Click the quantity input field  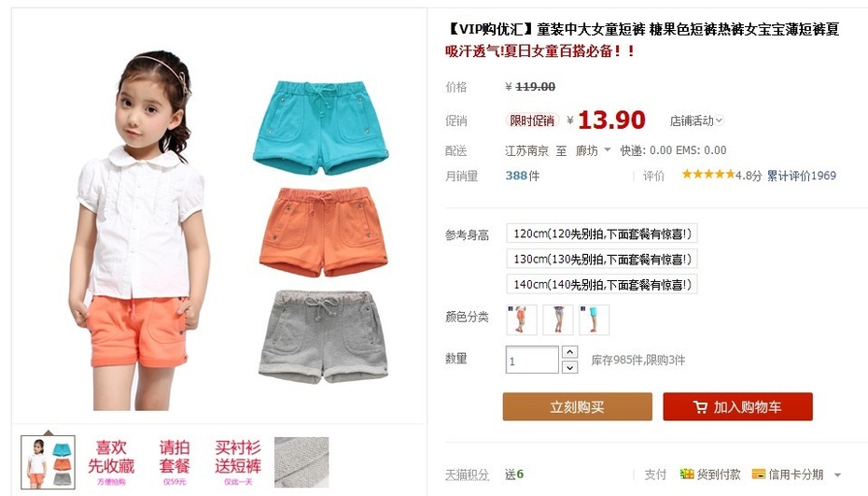(x=532, y=360)
